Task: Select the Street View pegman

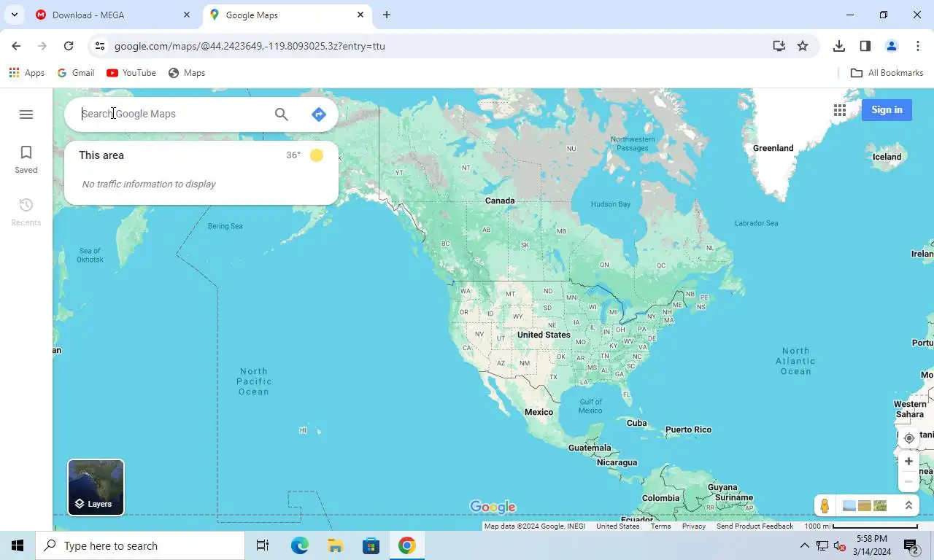Action: [825, 505]
